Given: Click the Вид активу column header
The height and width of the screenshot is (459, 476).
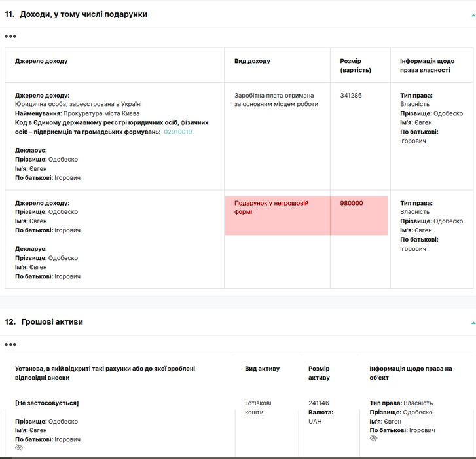Looking at the screenshot, I should point(262,369).
